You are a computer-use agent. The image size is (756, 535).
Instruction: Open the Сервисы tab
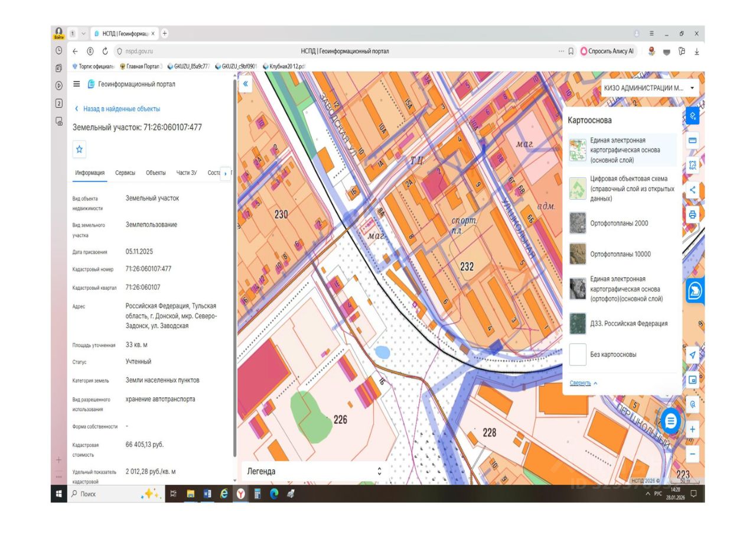coord(125,173)
